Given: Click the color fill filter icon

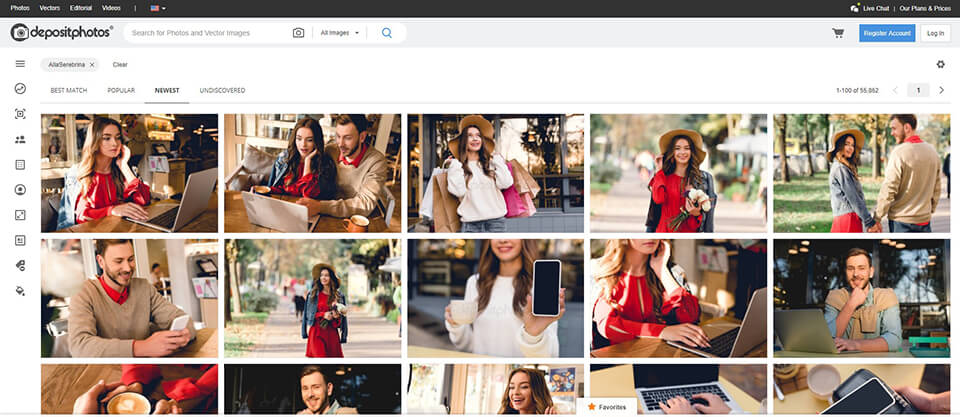Looking at the screenshot, I should pos(20,291).
